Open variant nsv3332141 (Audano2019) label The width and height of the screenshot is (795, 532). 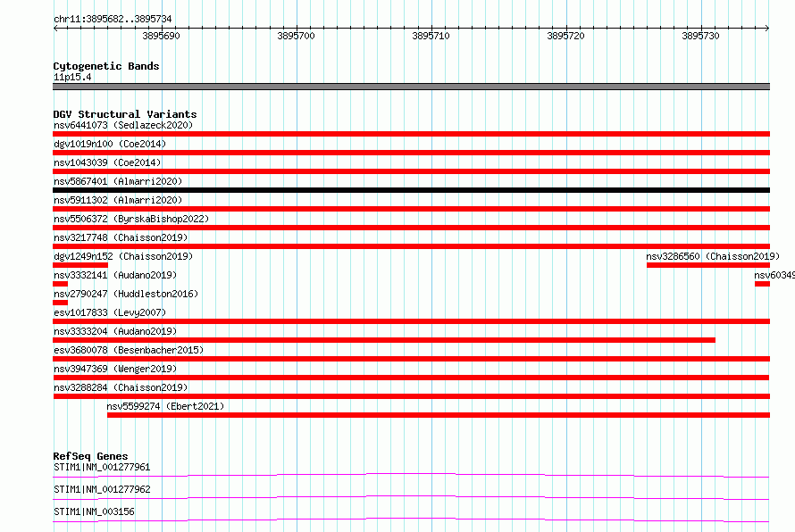coord(115,275)
